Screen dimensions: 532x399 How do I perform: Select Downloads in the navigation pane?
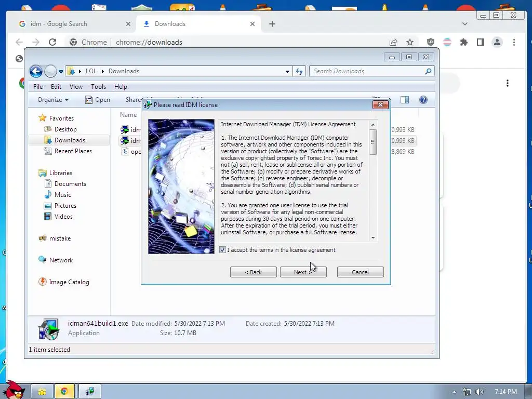pos(70,140)
